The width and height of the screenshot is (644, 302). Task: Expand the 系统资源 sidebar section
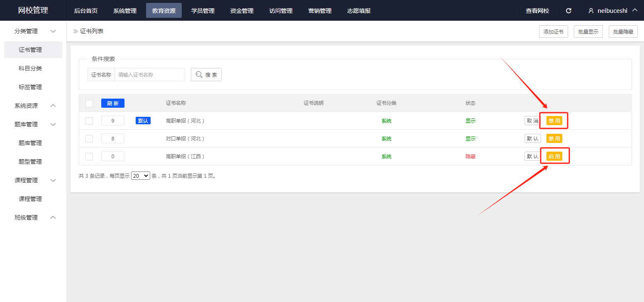[x=53, y=106]
